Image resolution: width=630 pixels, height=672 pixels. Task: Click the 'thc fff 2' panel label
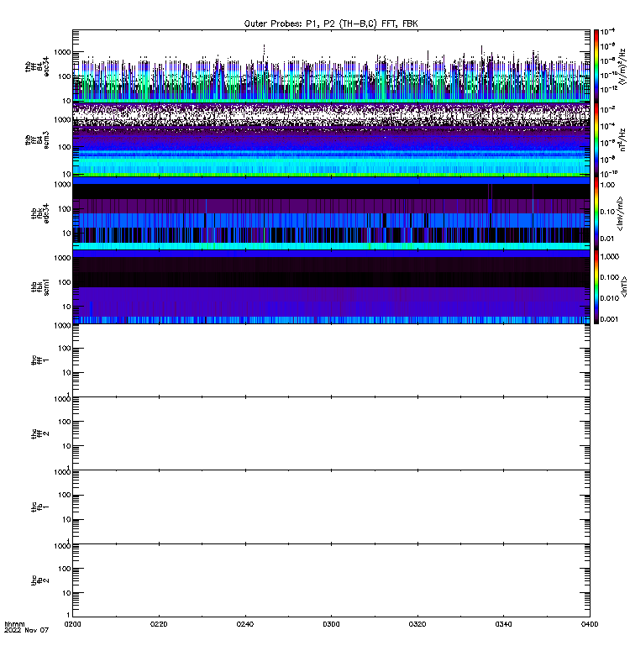coord(40,433)
